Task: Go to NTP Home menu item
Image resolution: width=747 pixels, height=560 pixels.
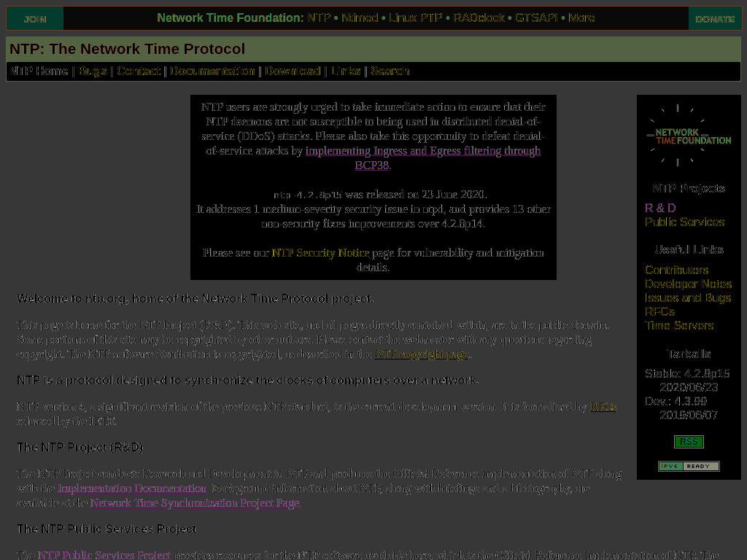Action: pos(39,71)
